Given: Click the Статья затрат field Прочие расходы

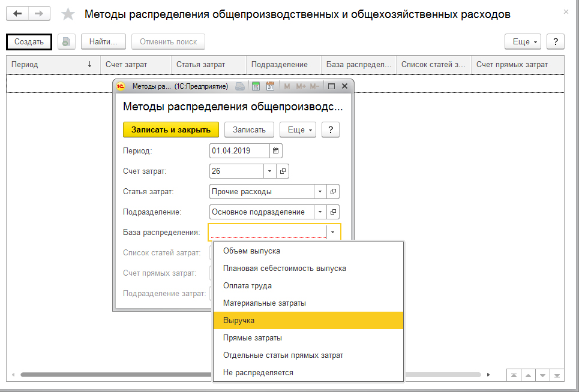Looking at the screenshot, I should (x=262, y=192).
